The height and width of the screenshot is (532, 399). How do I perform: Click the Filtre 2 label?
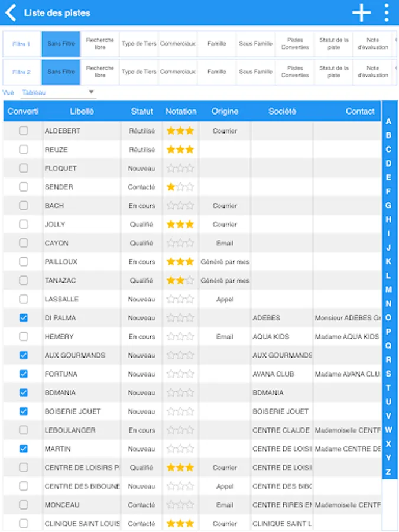(21, 72)
